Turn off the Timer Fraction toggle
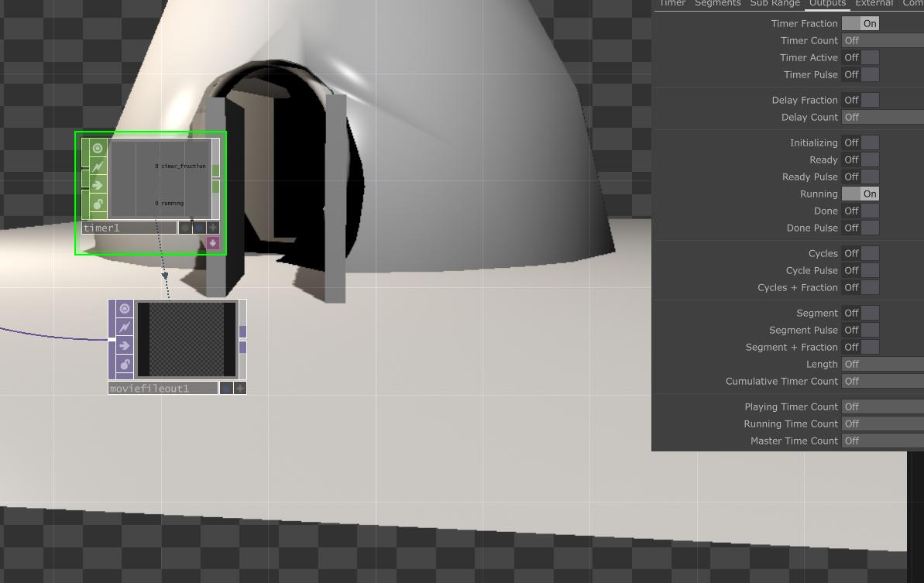 coord(860,23)
